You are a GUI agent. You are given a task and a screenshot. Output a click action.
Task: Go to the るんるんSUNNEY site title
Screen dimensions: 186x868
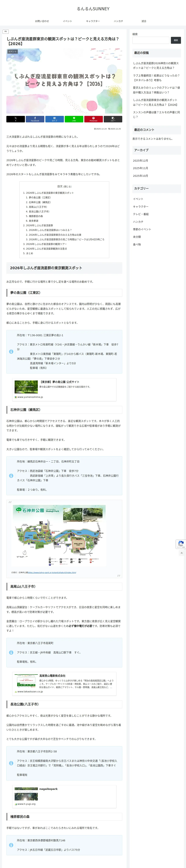point(93,9)
